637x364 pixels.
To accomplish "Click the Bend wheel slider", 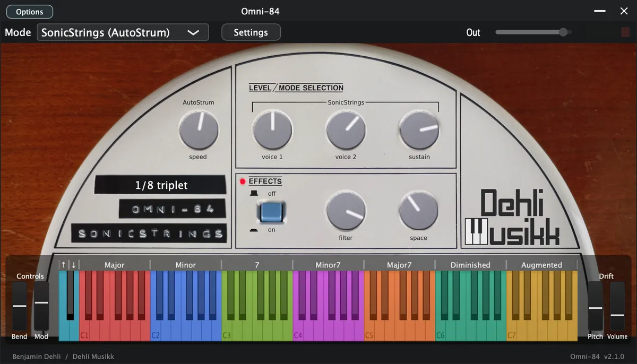I will coord(20,306).
